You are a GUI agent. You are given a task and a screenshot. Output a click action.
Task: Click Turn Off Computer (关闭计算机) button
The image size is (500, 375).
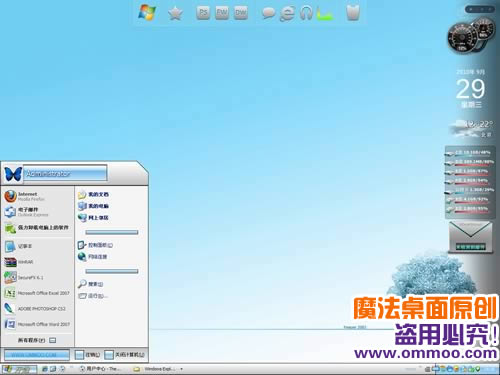125,355
